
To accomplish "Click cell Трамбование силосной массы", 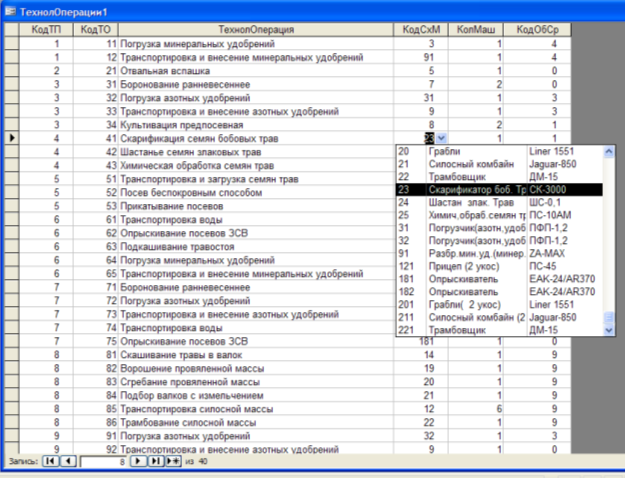I will [256, 423].
